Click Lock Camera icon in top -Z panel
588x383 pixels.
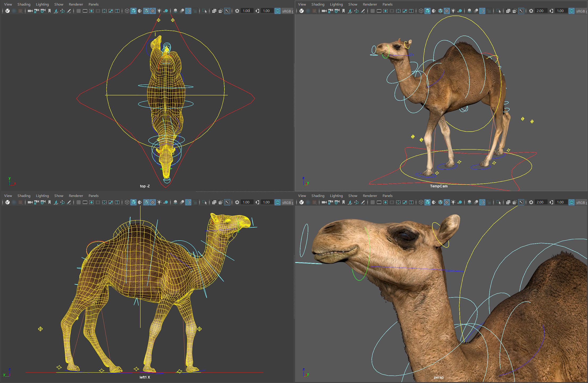(36, 11)
